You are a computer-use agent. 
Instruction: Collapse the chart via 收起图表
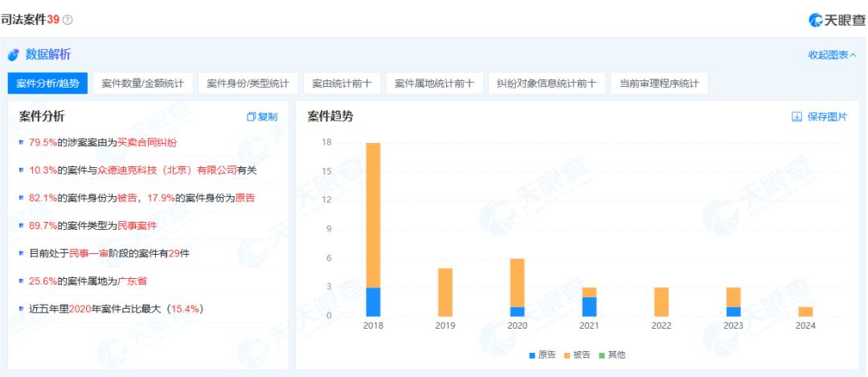(x=832, y=55)
